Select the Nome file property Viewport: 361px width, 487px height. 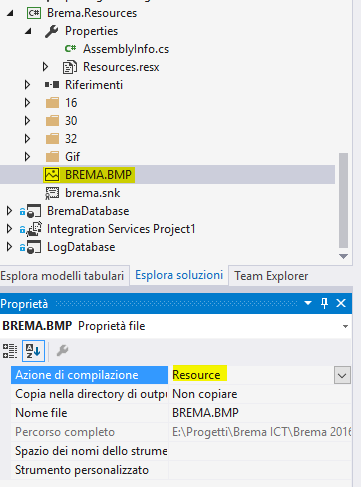90,413
